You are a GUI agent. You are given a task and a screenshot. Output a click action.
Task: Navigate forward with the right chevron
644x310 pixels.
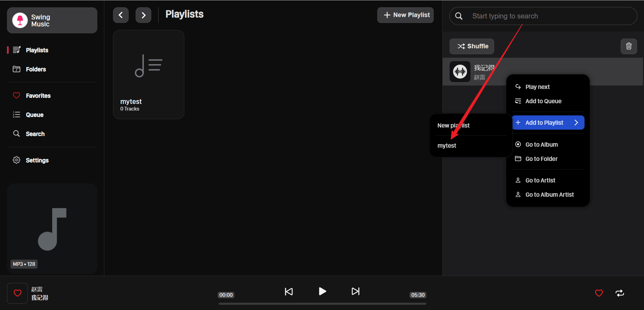[x=143, y=15]
